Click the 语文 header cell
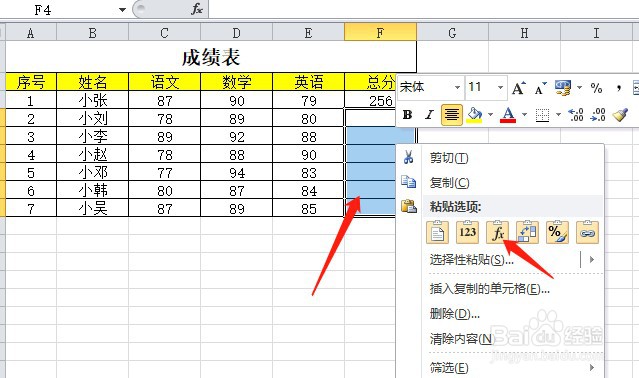 [164, 82]
